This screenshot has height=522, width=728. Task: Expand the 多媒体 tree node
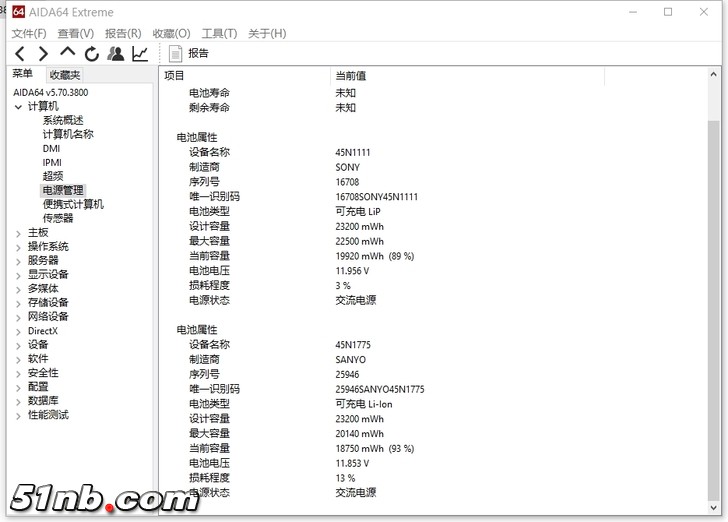18,289
